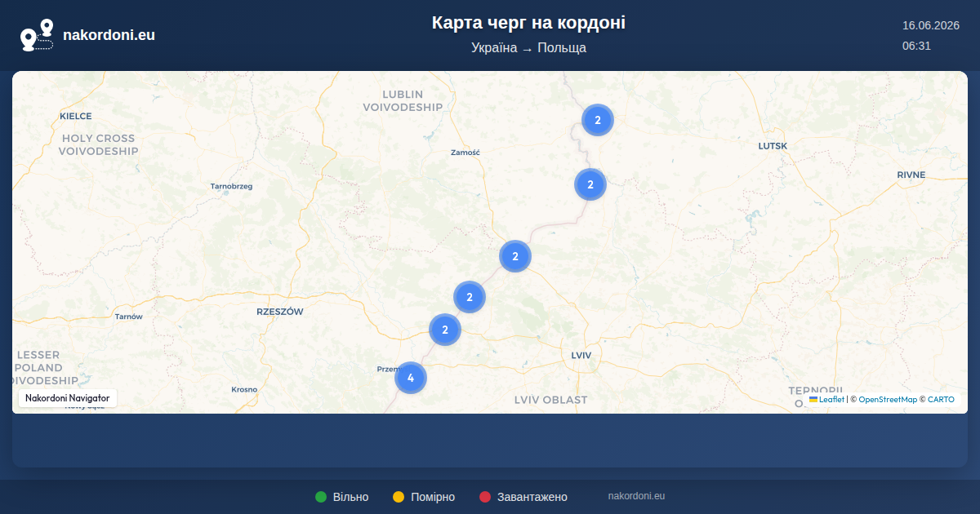This screenshot has width=980, height=514.
Task: Click the yellow Помірно status dot
Action: 399,497
